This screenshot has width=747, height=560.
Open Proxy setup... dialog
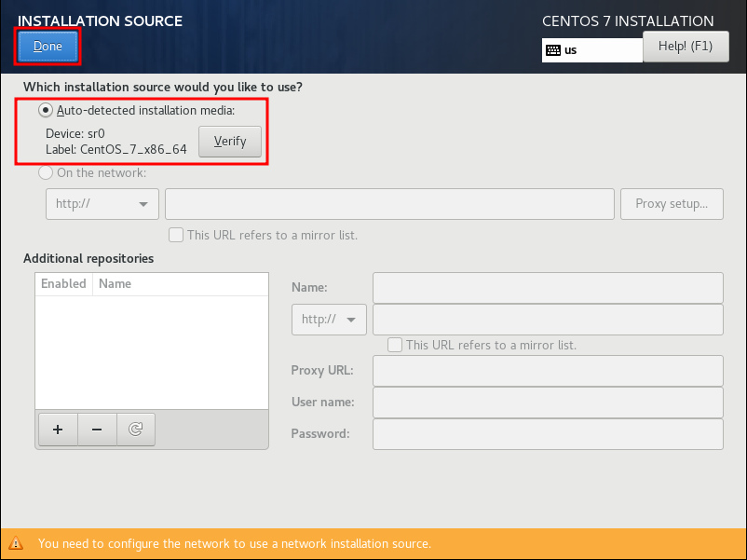point(672,204)
